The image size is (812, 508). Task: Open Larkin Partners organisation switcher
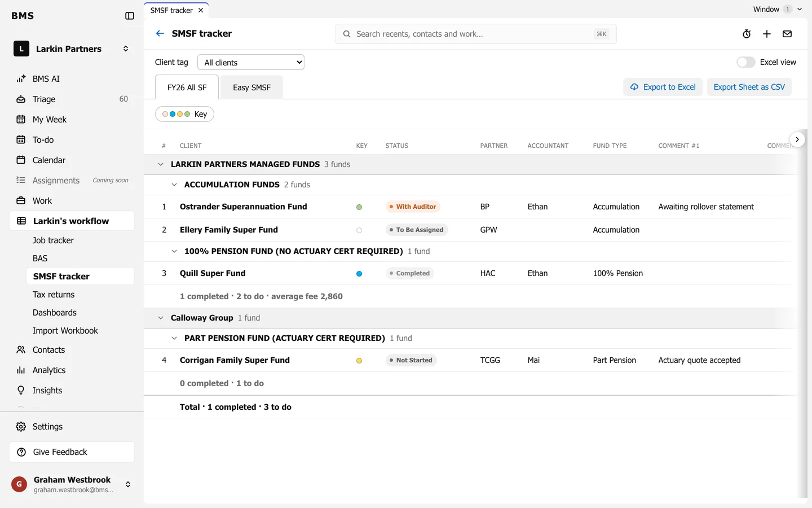(72, 49)
